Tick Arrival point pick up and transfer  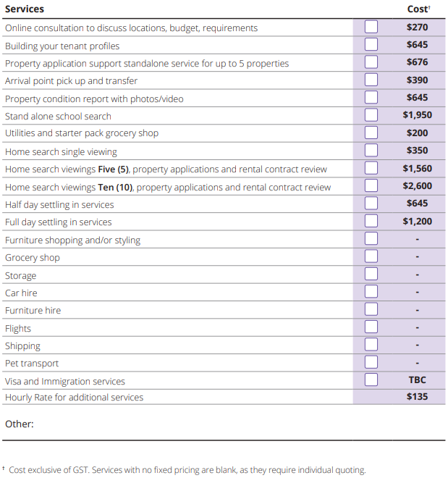[x=371, y=80]
